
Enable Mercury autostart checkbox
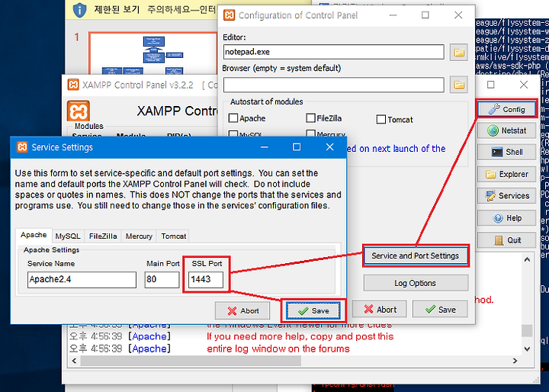[x=310, y=133]
